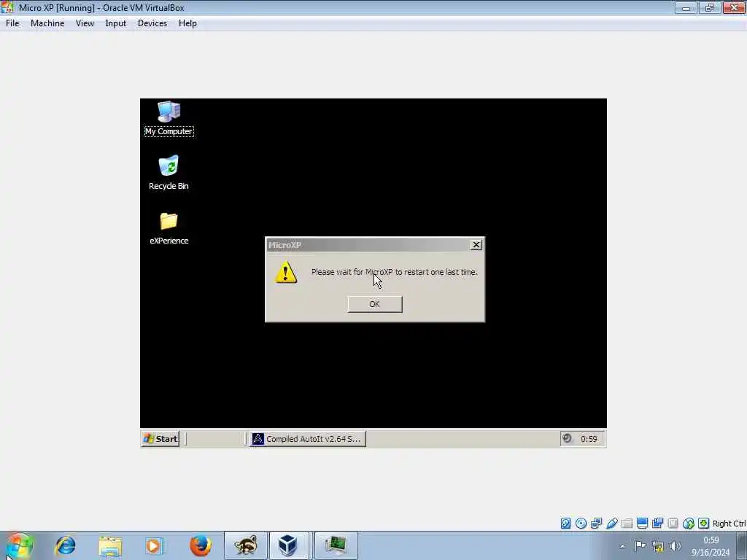Click the video capture status icon
Image resolution: width=747 pixels, height=560 pixels.
[x=658, y=524]
